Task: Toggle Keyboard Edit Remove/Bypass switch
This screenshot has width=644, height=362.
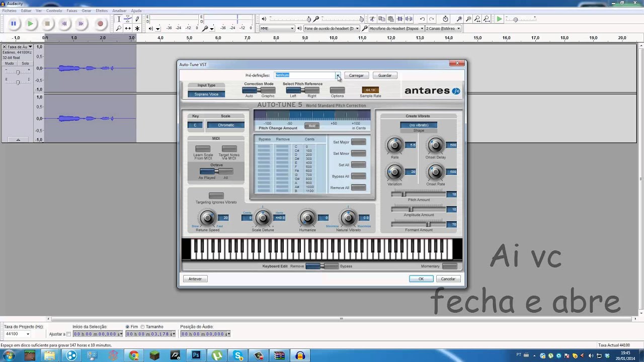Action: click(x=322, y=266)
